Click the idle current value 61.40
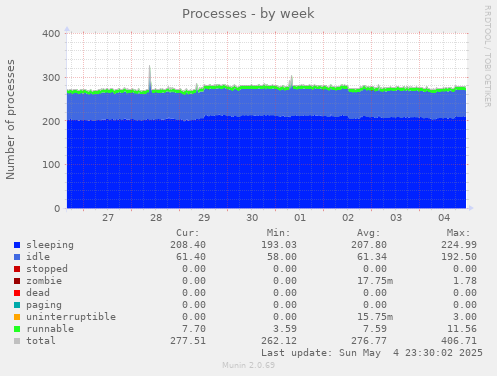This screenshot has height=376, width=497. [191, 257]
